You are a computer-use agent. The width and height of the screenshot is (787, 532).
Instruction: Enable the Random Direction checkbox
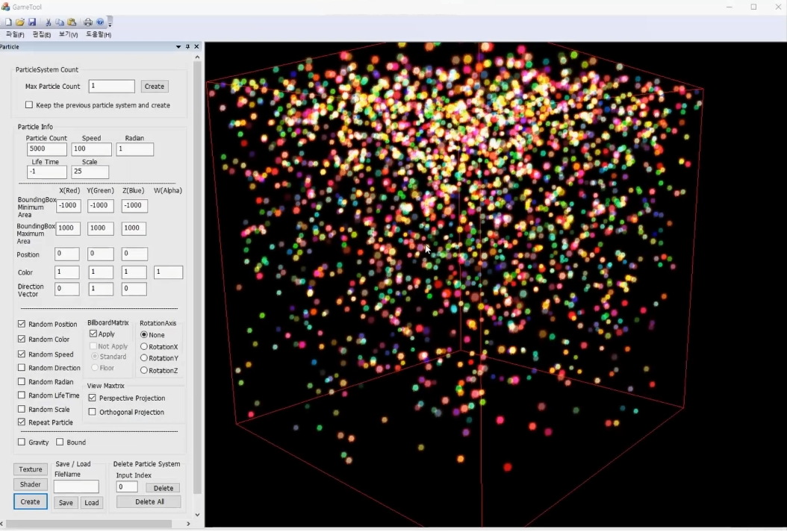21,368
